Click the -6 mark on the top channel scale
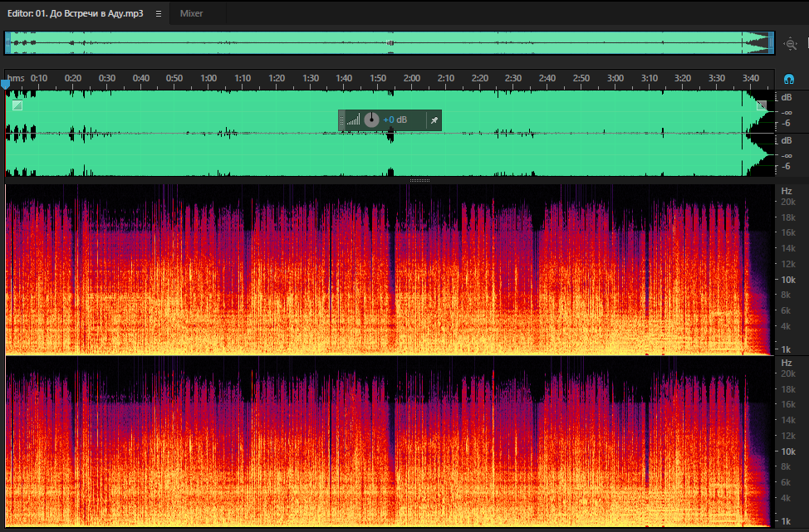The image size is (809, 532). click(787, 123)
